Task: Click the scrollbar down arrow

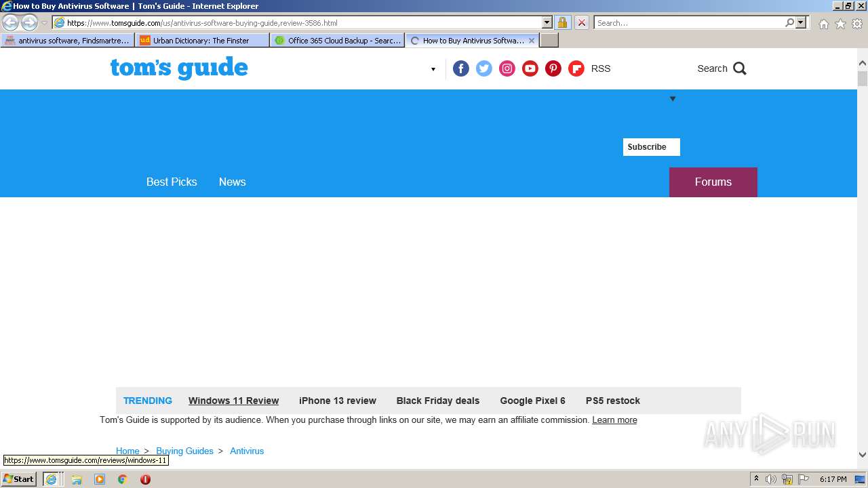Action: tap(863, 455)
